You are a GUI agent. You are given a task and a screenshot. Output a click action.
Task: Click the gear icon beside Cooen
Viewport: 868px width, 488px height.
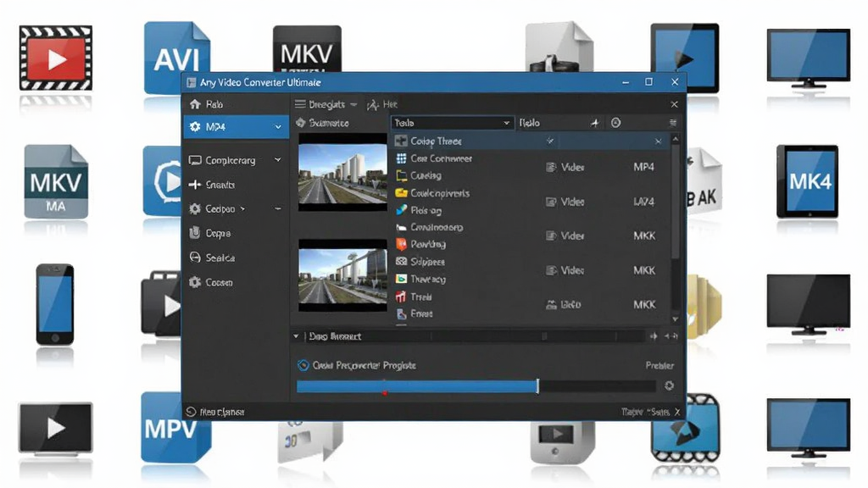pos(195,282)
